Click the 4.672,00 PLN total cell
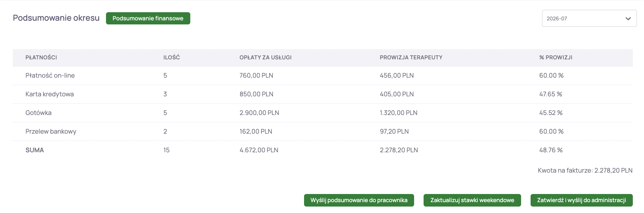 259,150
